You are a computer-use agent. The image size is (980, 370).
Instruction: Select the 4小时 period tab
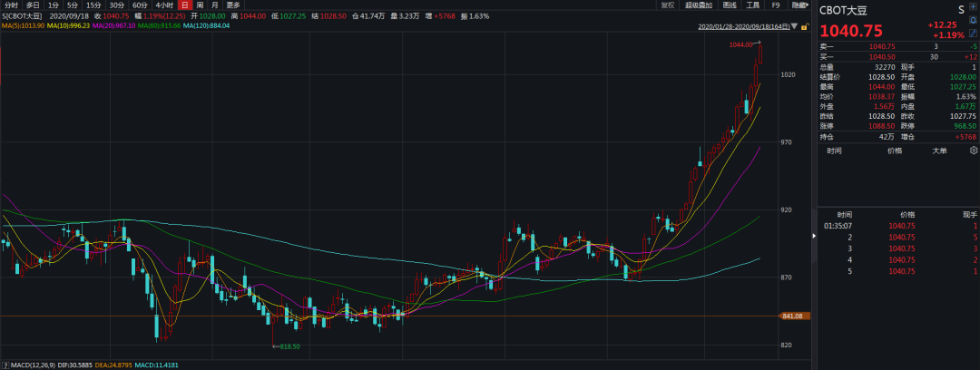164,5
